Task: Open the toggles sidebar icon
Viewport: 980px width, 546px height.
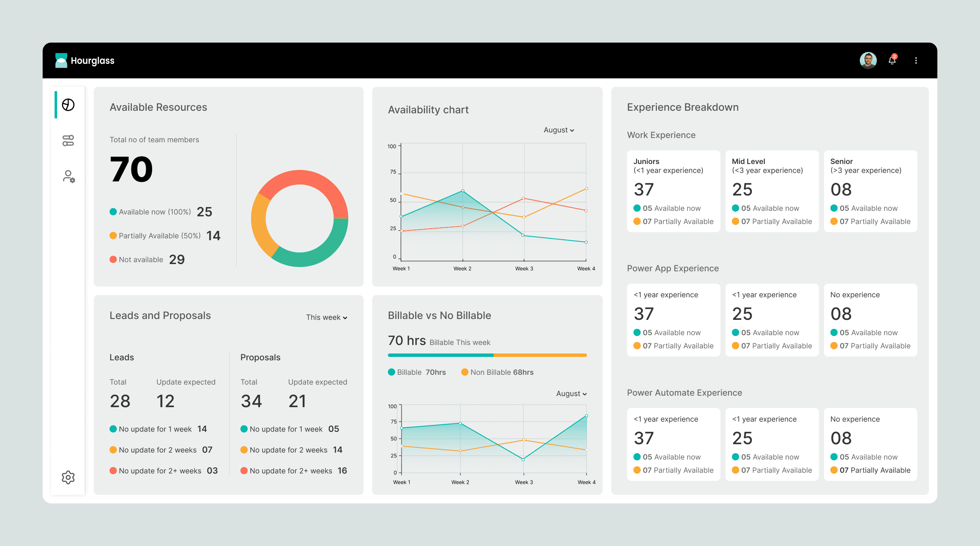Action: pos(68,141)
